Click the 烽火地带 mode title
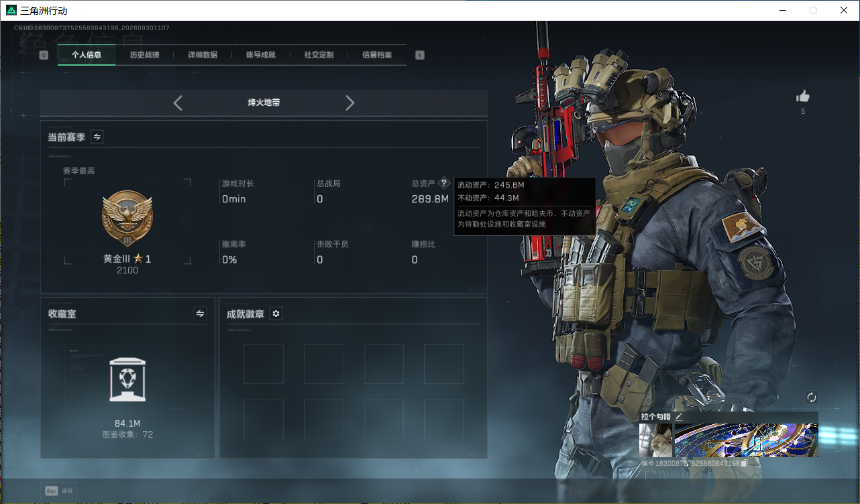 click(264, 103)
